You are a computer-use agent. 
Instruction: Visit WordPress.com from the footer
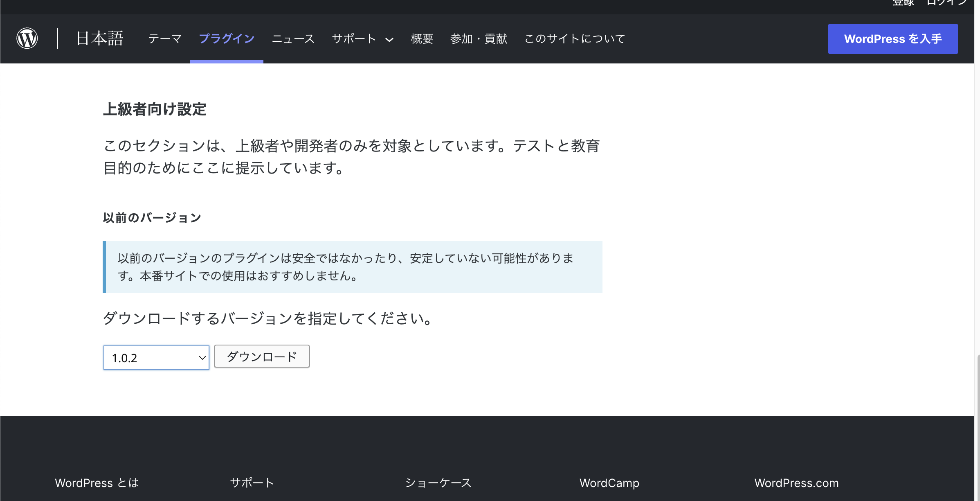(x=796, y=483)
